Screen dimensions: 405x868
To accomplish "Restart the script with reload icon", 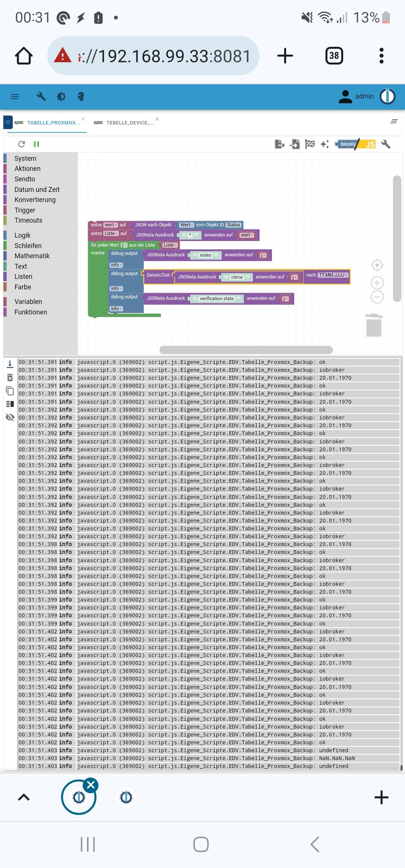I will click(x=22, y=144).
